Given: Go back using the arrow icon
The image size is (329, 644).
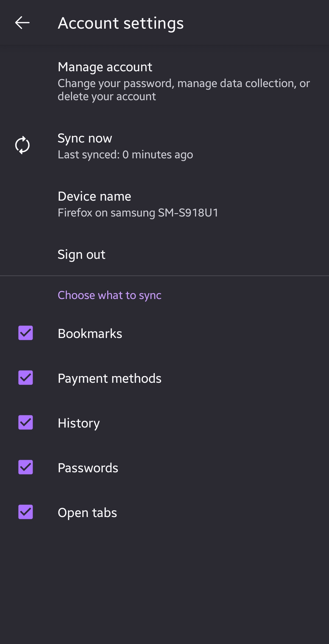Looking at the screenshot, I should [22, 23].
